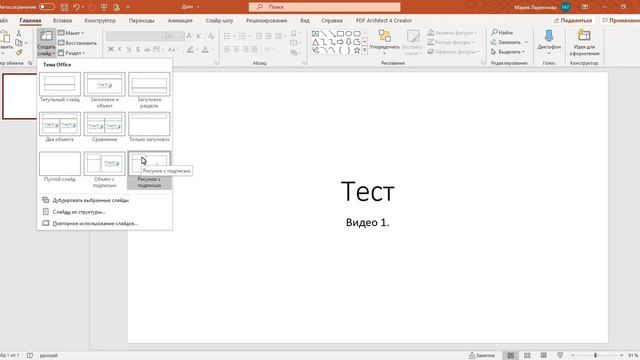640x360 pixels.
Task: Switch to the Слайд-шоу tab
Action: coord(219,20)
